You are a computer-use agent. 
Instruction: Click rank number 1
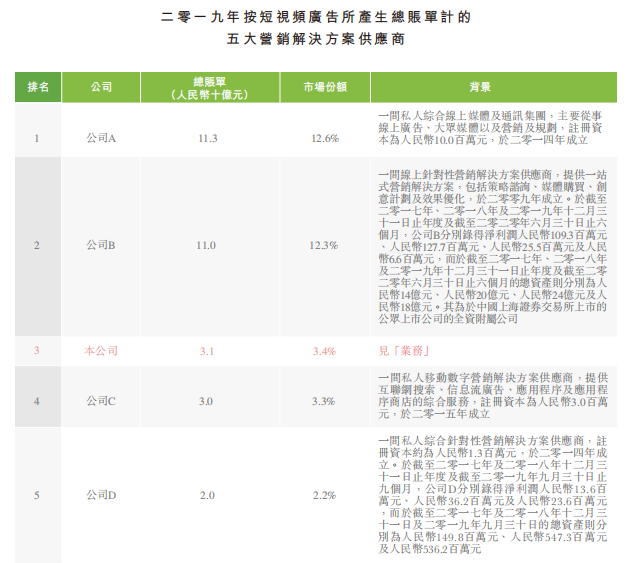[x=37, y=139]
